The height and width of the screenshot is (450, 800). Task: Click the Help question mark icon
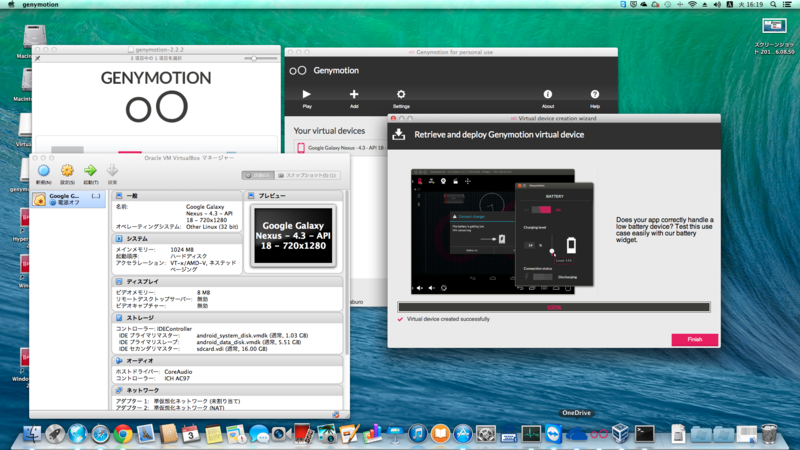[x=595, y=94]
